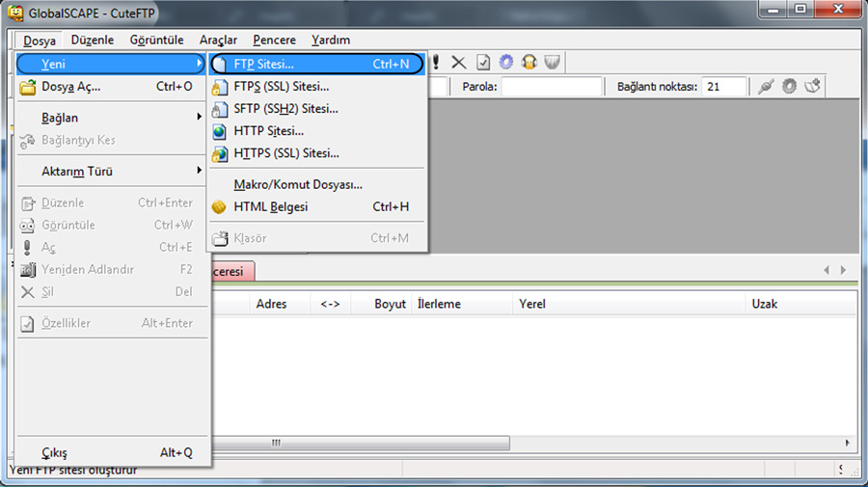Image resolution: width=868 pixels, height=487 pixels.
Task: Click the grey gear icon in quick connect bar
Action: [x=789, y=87]
